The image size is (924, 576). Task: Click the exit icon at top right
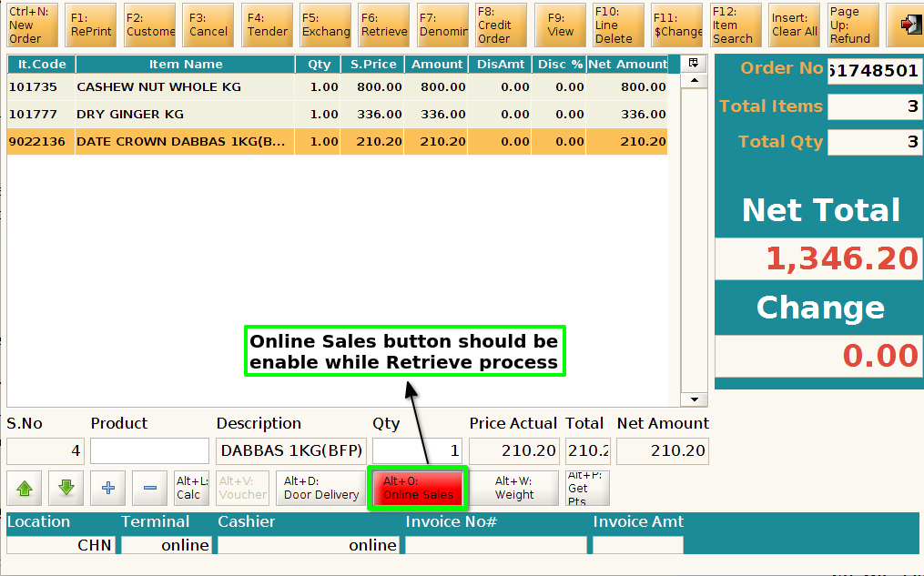909,25
